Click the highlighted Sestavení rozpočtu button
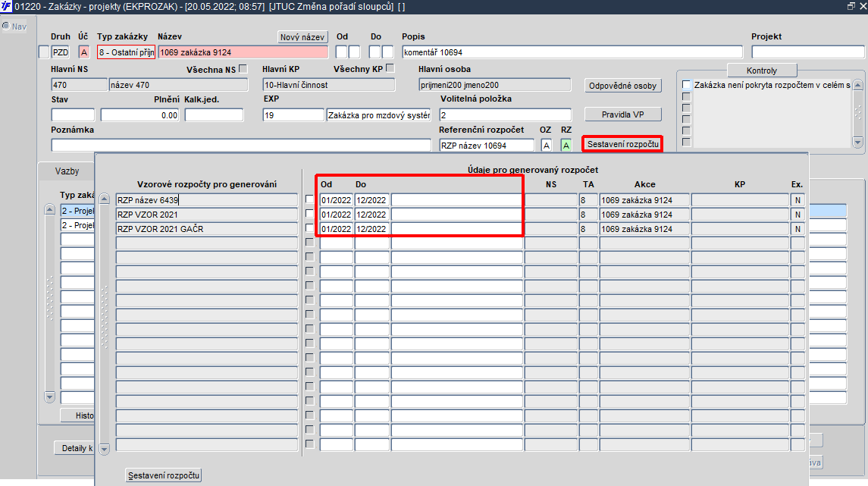The width and height of the screenshot is (868, 486). click(x=623, y=144)
